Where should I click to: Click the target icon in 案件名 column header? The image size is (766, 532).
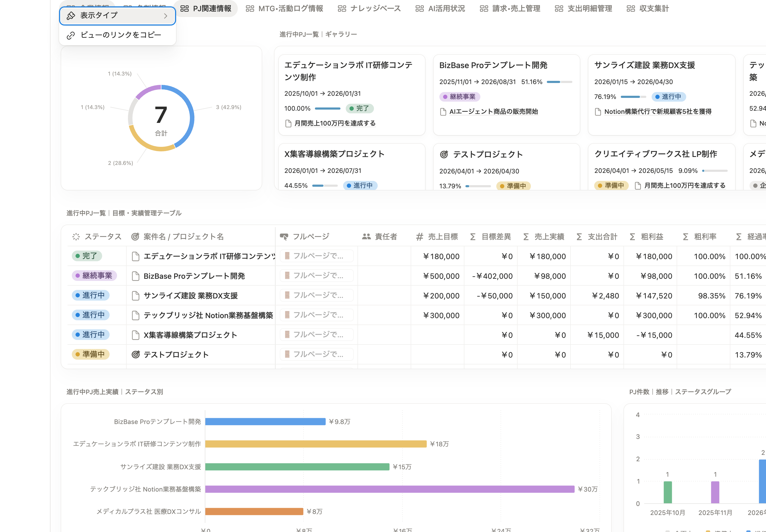(x=135, y=237)
